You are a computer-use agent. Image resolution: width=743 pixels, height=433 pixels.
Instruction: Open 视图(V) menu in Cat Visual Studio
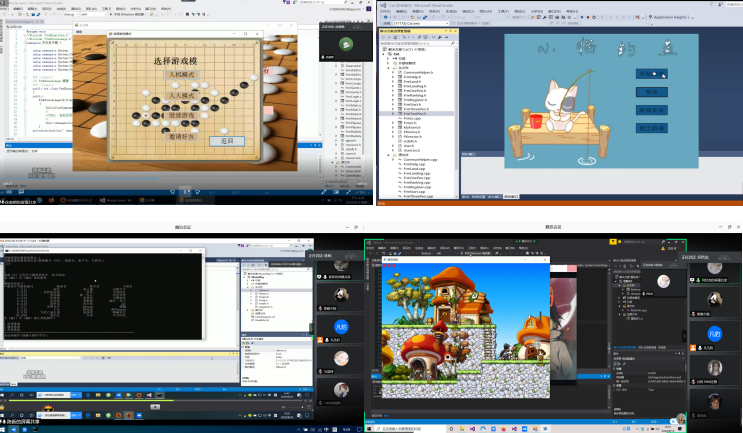[x=418, y=11]
